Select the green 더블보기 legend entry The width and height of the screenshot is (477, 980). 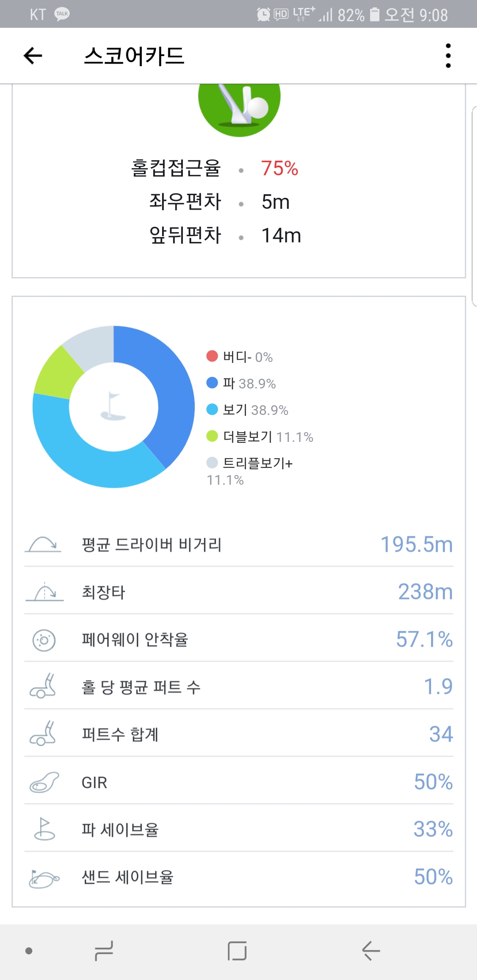tap(260, 437)
